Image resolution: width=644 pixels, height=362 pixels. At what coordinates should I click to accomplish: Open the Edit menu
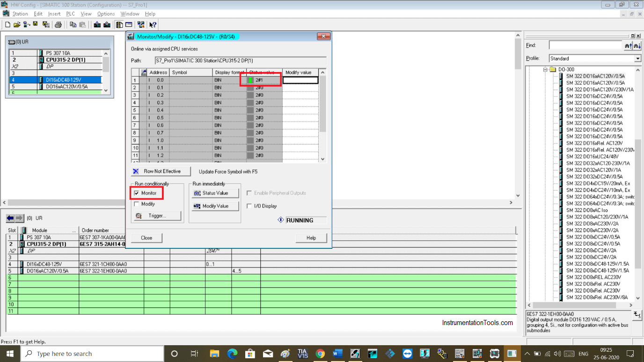(x=38, y=14)
